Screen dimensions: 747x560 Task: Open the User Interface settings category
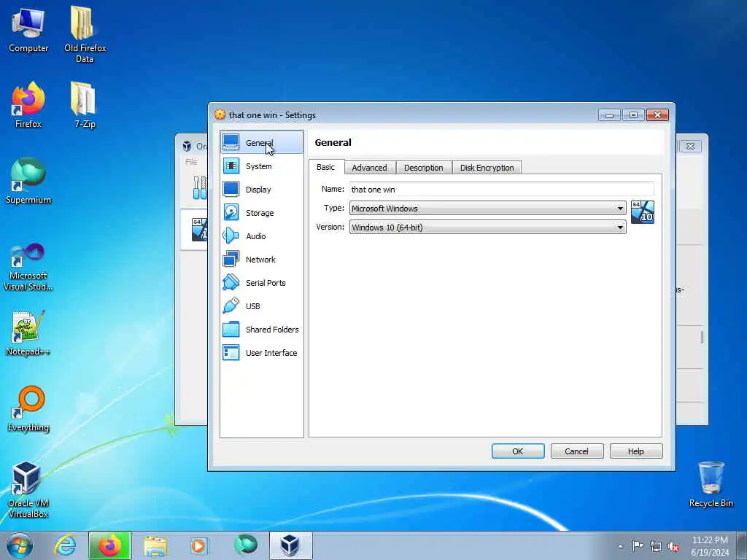click(x=262, y=352)
